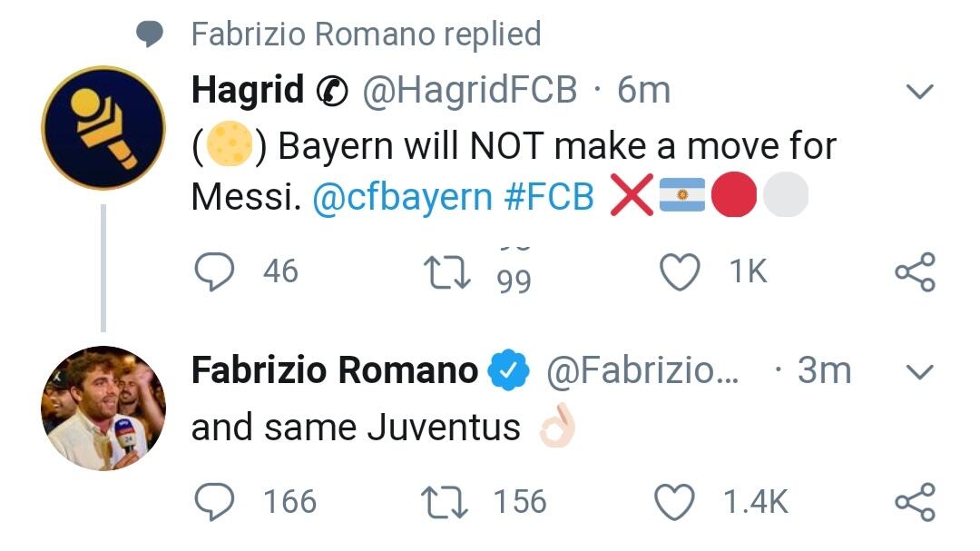
Task: Retweet Hagrid's tweet about Messi
Action: point(447,271)
